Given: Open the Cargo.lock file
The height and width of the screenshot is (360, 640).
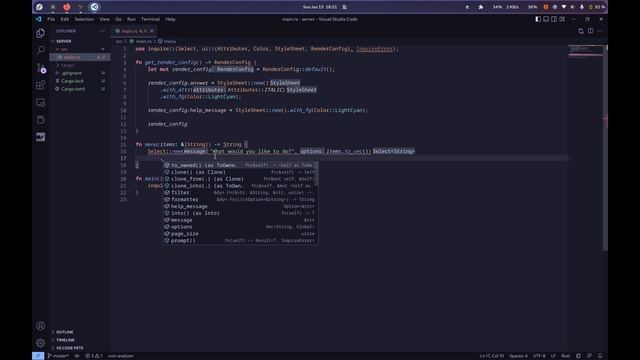Looking at the screenshot, I should (80, 81).
